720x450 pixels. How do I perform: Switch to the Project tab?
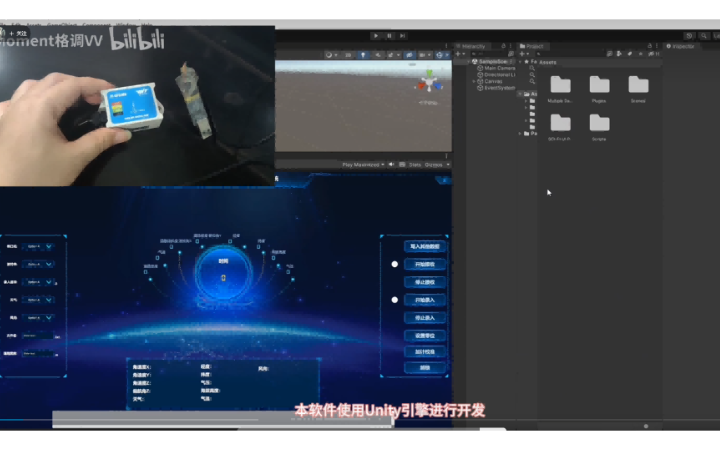pos(532,46)
